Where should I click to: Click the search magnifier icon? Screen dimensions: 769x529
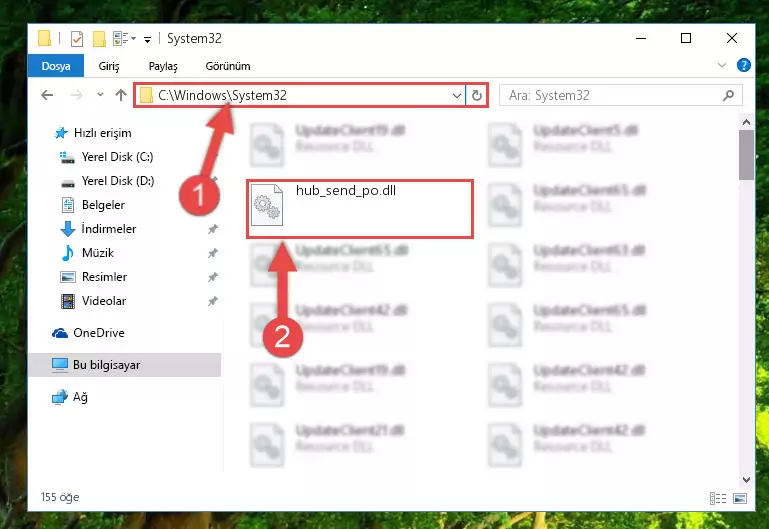[729, 96]
